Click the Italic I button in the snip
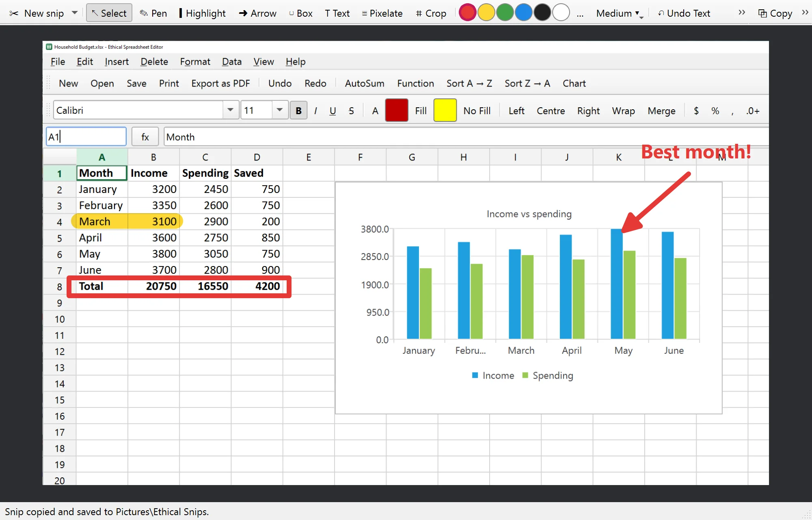 (315, 110)
